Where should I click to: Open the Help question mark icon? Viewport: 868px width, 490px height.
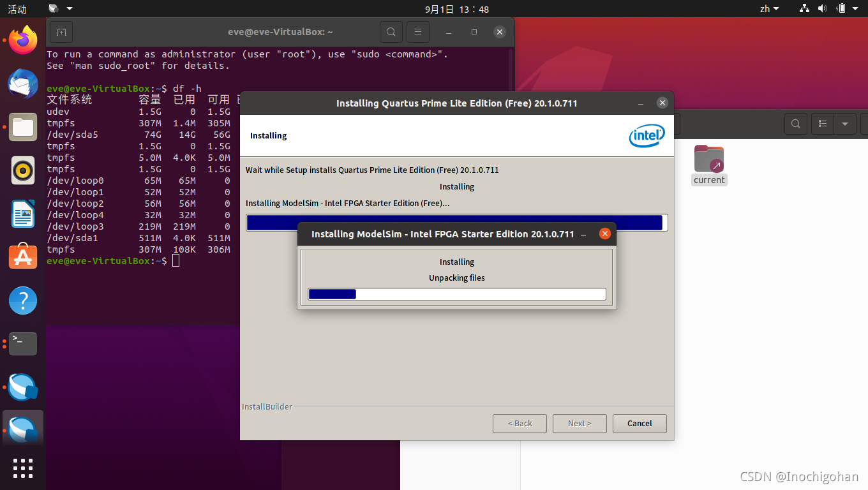coord(23,300)
